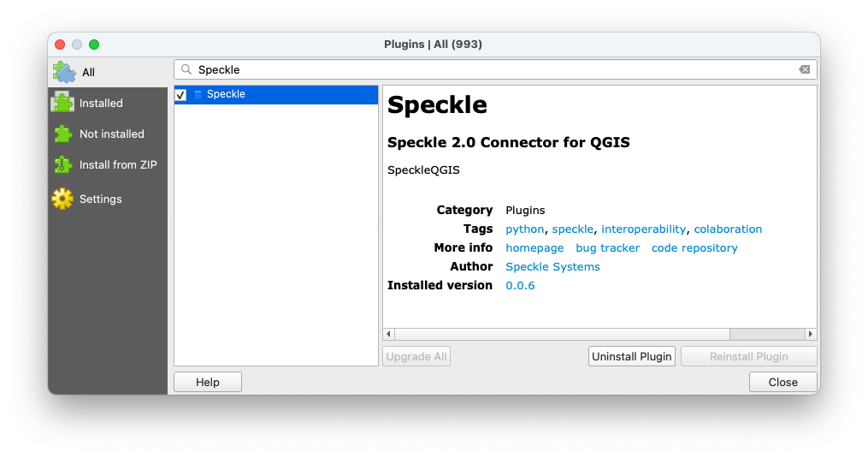Click the red close window button
The image size is (868, 458).
coord(61,45)
